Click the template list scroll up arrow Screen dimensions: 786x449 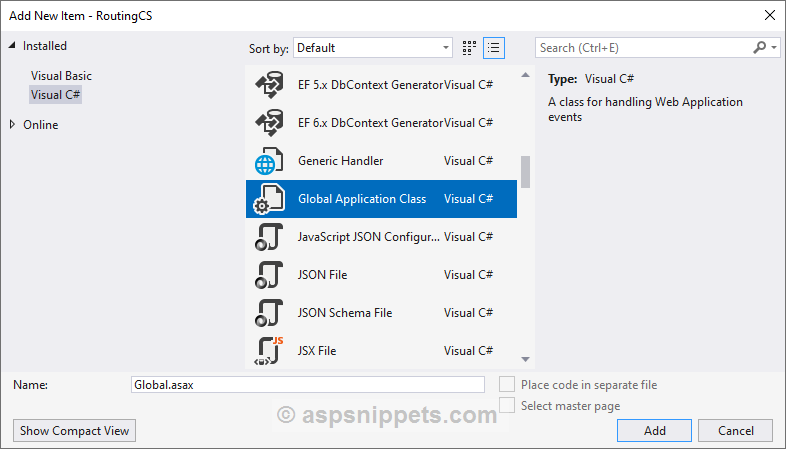pos(525,75)
